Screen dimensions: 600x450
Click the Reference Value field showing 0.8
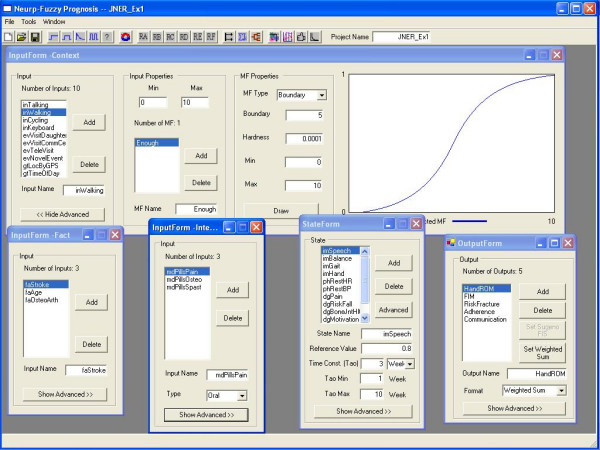386,349
